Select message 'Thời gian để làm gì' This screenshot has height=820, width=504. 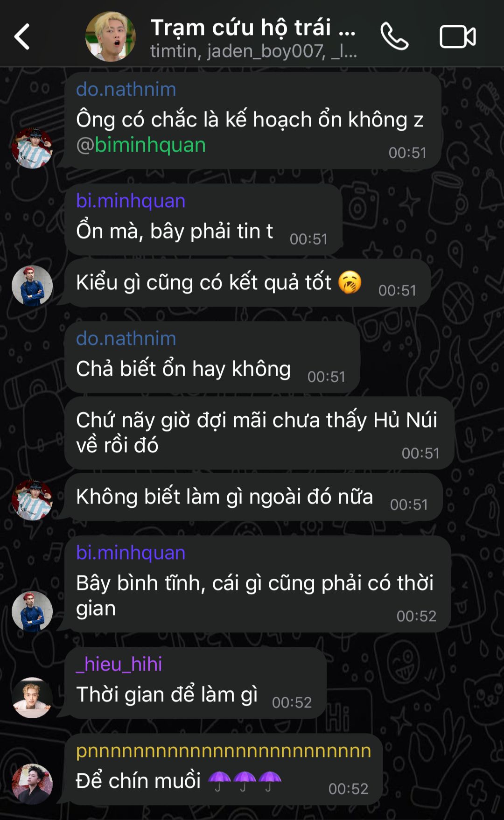(196, 683)
